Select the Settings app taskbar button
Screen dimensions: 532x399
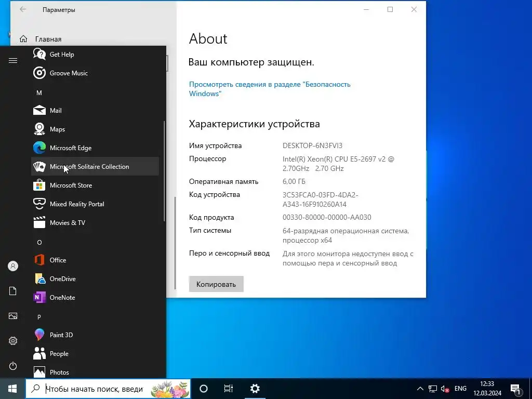pos(255,389)
